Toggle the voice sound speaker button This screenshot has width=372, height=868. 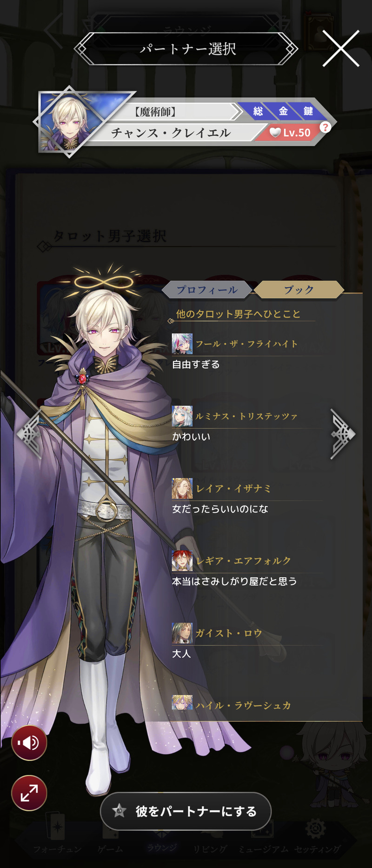coord(29,743)
